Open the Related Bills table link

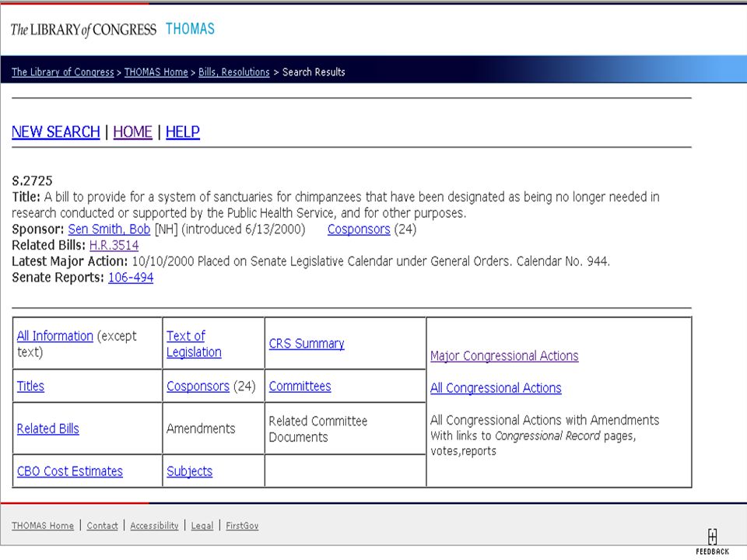click(x=47, y=428)
